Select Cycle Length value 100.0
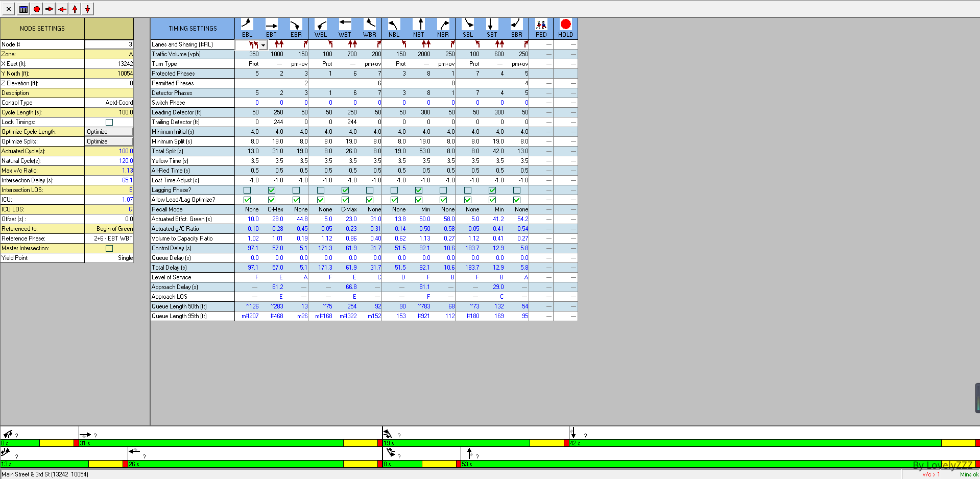This screenshot has width=980, height=479. click(x=109, y=112)
